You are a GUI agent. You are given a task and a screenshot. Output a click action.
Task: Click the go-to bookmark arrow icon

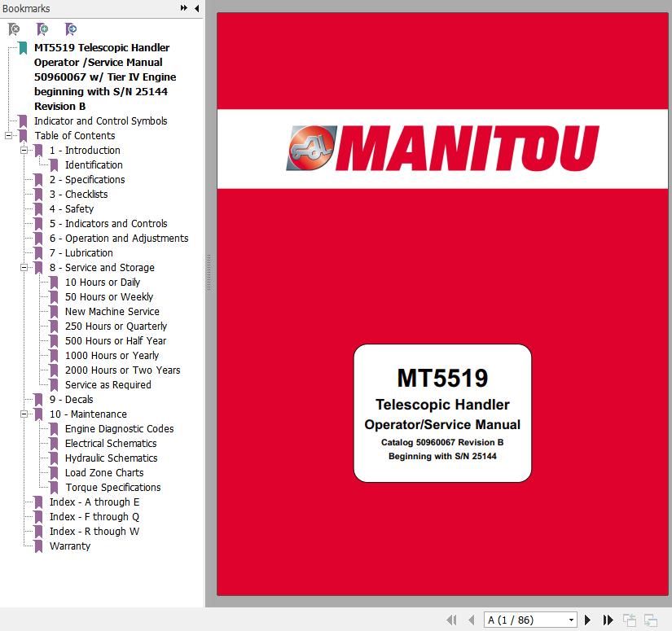71,29
